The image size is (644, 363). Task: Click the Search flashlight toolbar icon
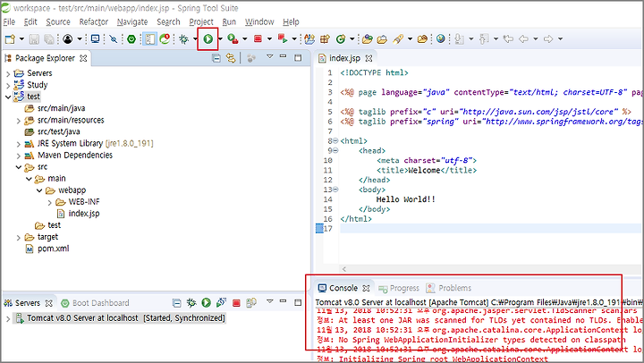pos(397,39)
